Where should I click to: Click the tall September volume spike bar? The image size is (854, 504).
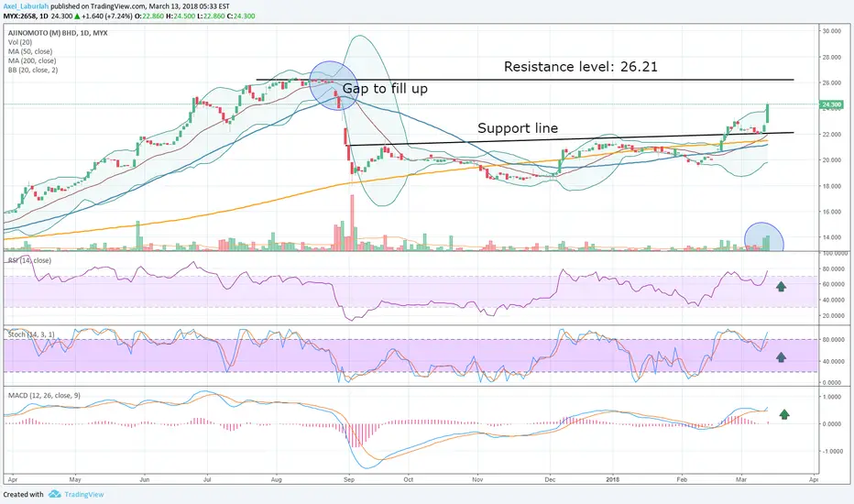pos(352,223)
